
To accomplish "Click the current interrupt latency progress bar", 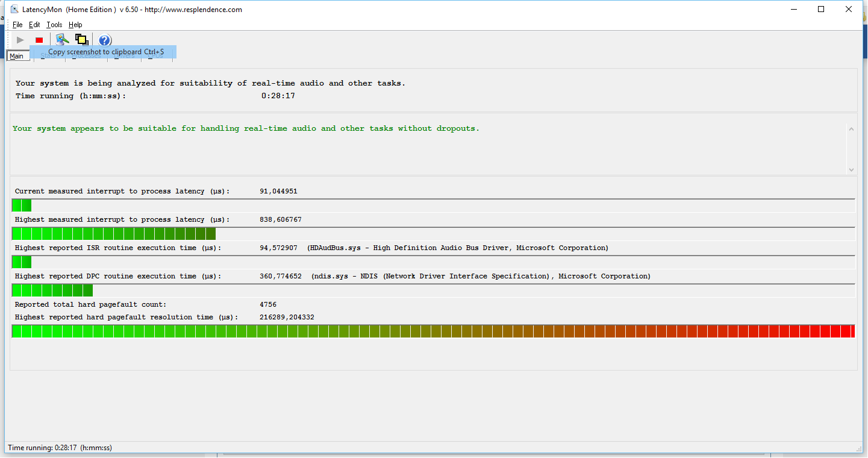I will coord(433,205).
